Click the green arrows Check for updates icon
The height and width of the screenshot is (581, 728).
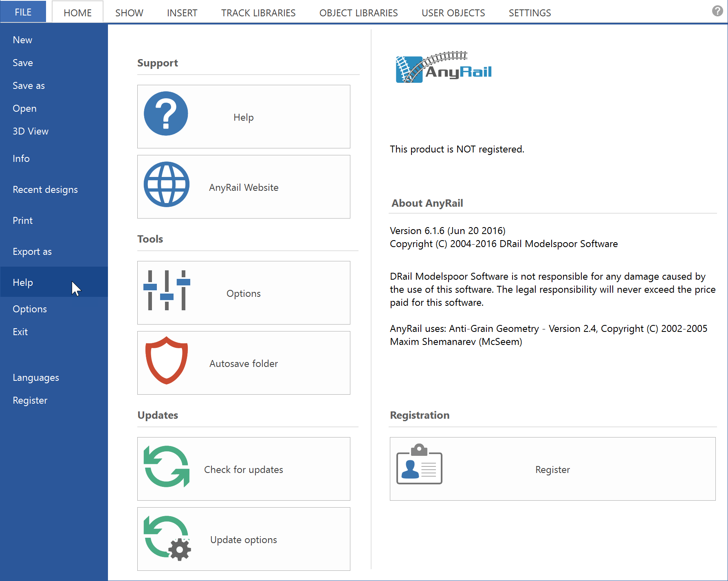167,466
